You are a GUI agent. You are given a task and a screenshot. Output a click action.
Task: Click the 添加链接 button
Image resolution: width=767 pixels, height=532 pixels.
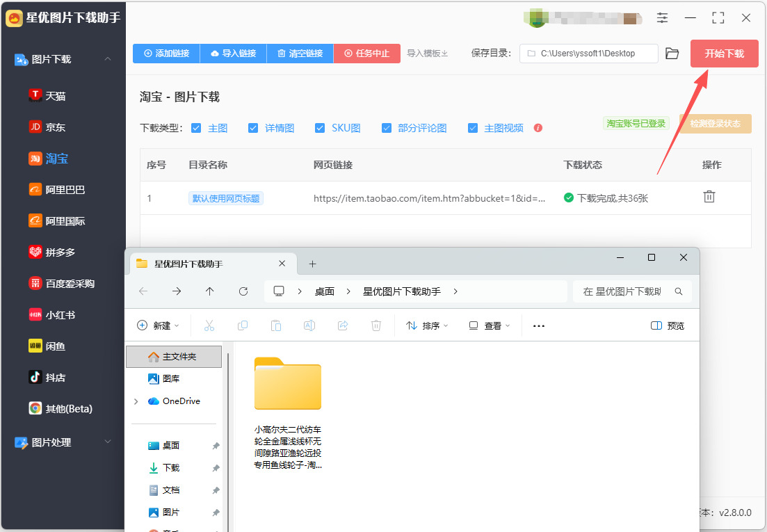pyautogui.click(x=166, y=54)
